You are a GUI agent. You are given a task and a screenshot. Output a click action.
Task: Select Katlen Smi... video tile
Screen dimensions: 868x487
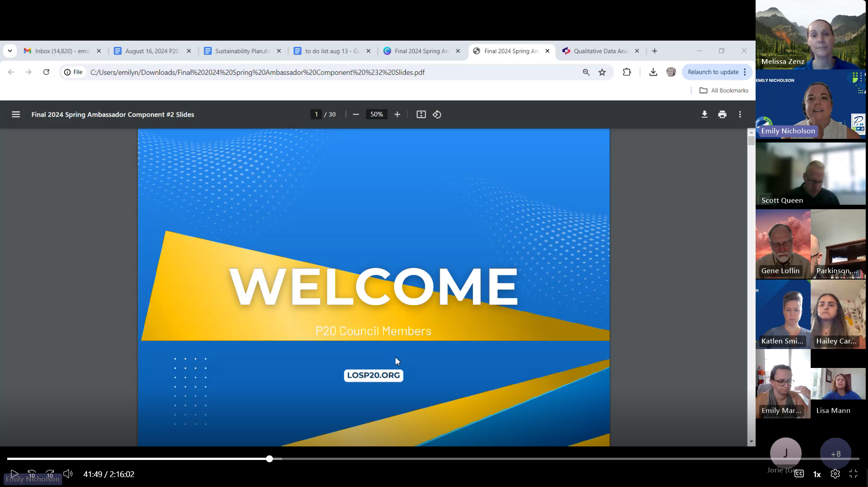pos(783,314)
